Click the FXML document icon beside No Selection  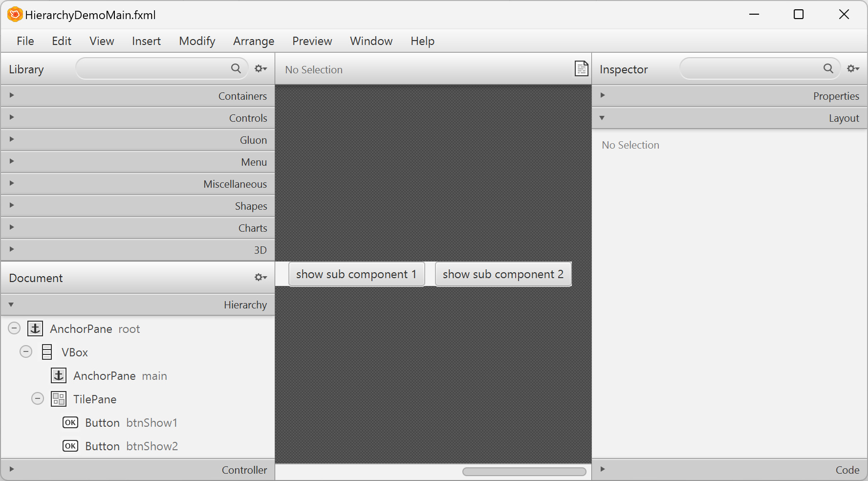[581, 69]
